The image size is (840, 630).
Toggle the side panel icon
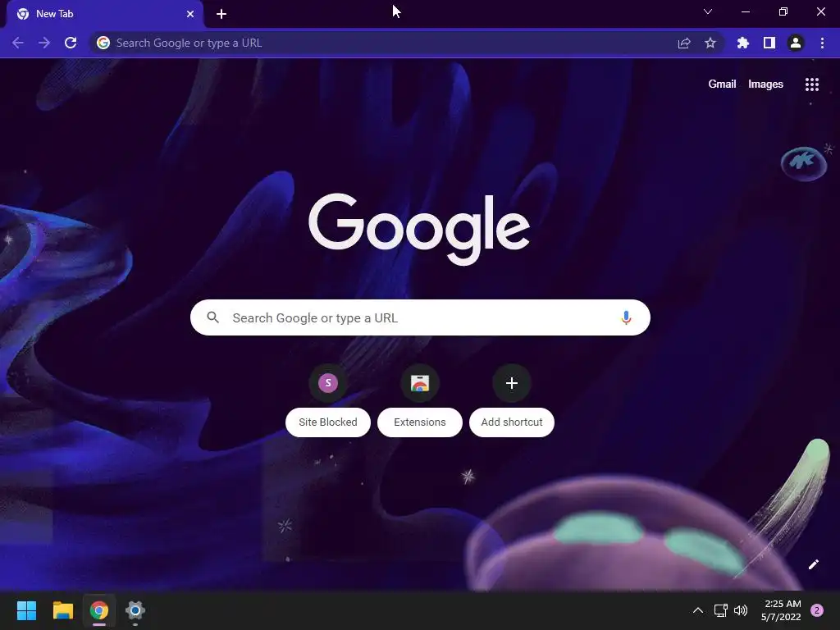coord(769,43)
